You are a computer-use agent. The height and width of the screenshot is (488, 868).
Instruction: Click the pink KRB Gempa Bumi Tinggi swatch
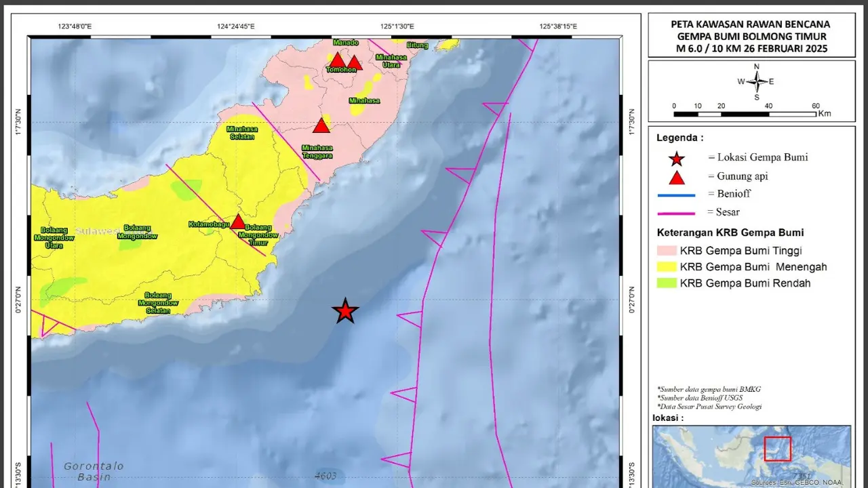pyautogui.click(x=667, y=251)
